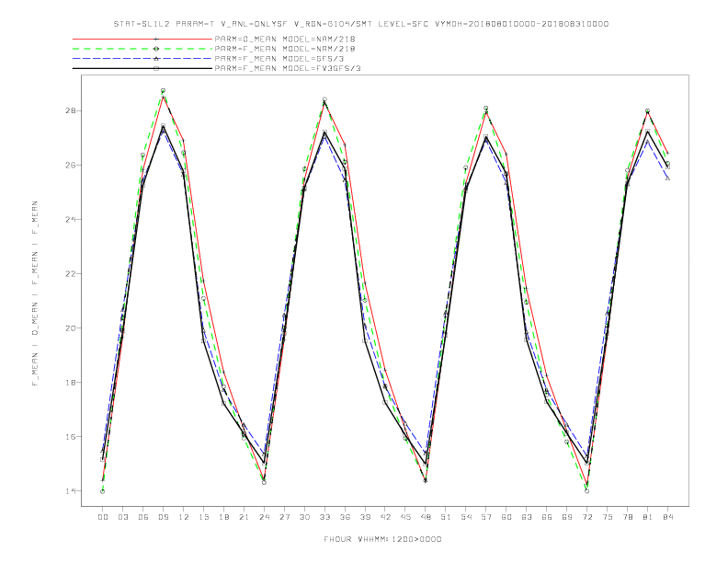Click y-axis tick label 16
This screenshot has height=563, width=728.
[x=71, y=437]
